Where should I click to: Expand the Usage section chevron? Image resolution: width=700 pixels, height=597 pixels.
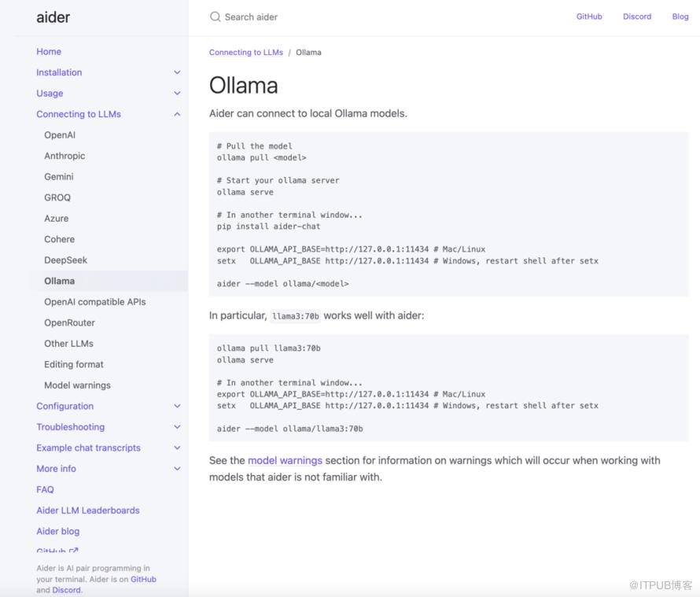click(x=177, y=94)
